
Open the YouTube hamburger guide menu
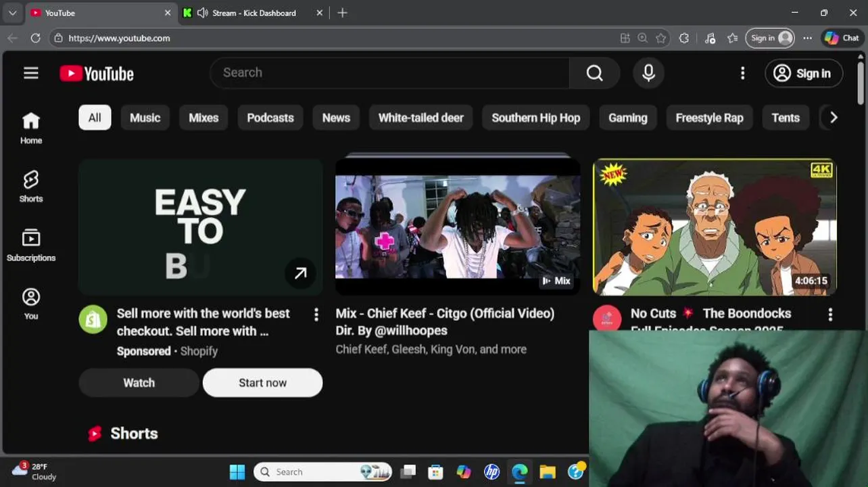31,73
